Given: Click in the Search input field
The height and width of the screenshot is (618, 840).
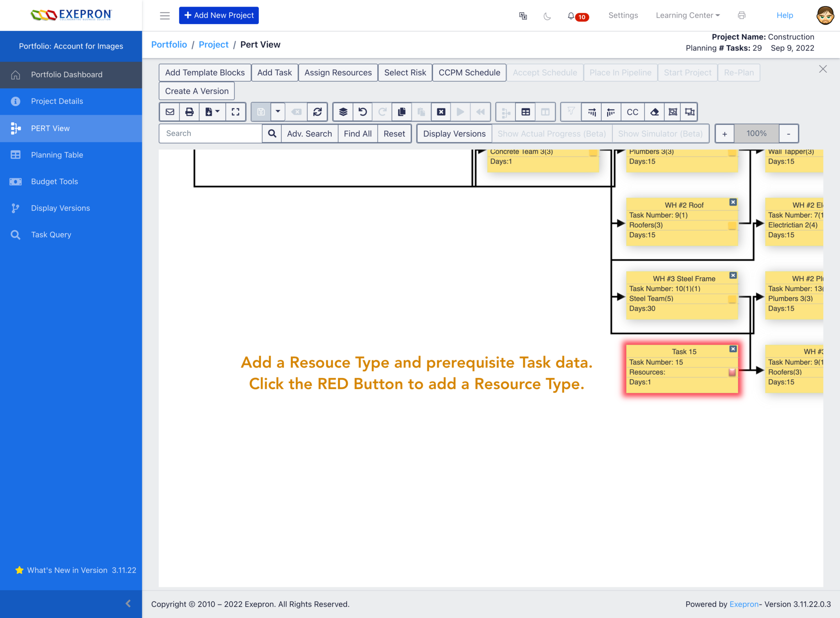Looking at the screenshot, I should 211,133.
